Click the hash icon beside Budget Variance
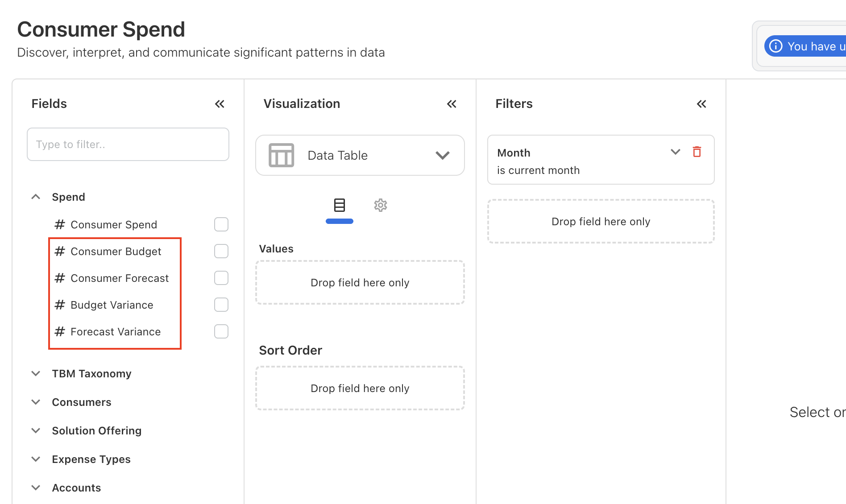 click(60, 305)
